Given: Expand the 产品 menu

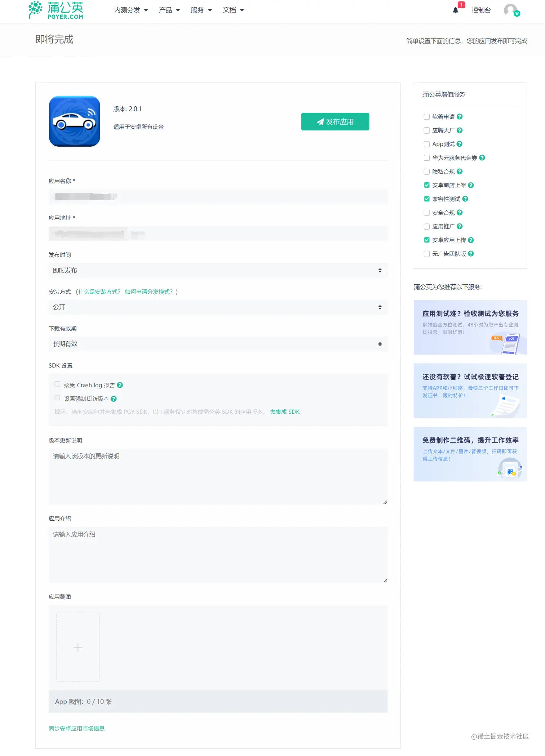Looking at the screenshot, I should (x=169, y=10).
